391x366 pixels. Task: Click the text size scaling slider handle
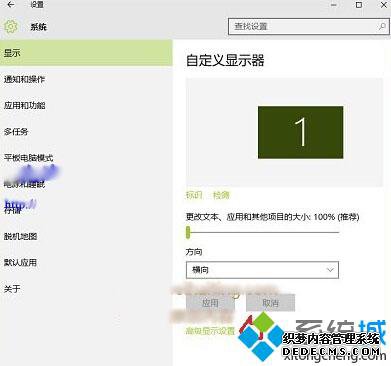tap(188, 232)
